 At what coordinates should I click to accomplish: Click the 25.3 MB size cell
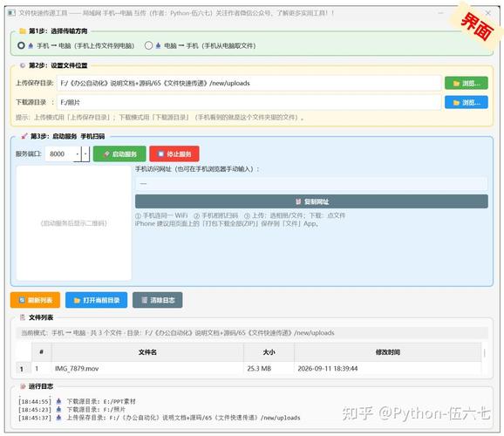(269, 369)
